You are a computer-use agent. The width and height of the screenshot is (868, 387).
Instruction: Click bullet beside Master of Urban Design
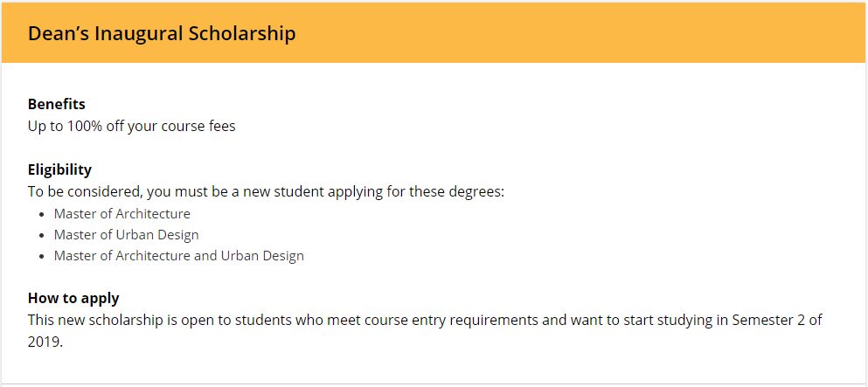coord(43,236)
